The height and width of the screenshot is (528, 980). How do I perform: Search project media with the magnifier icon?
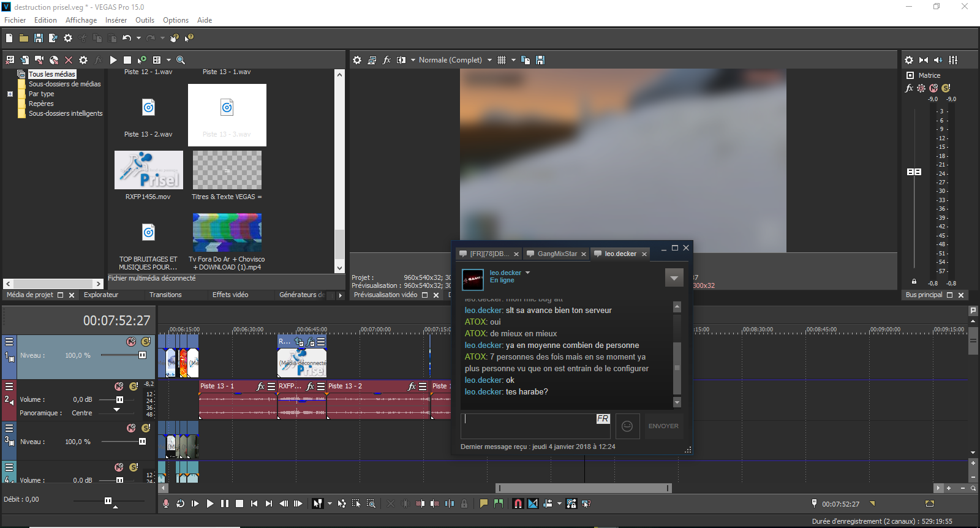click(181, 60)
